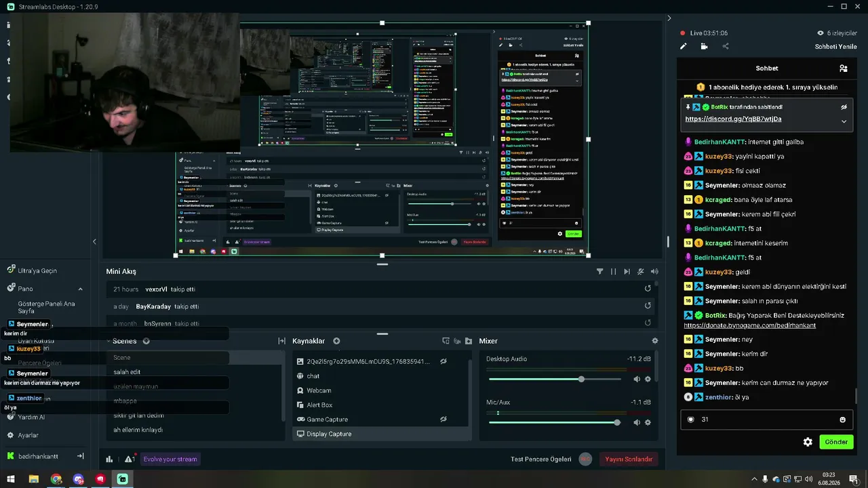Screen dimensions: 868x488
Task: Click the clip camera icon under Live timer
Action: tap(704, 47)
